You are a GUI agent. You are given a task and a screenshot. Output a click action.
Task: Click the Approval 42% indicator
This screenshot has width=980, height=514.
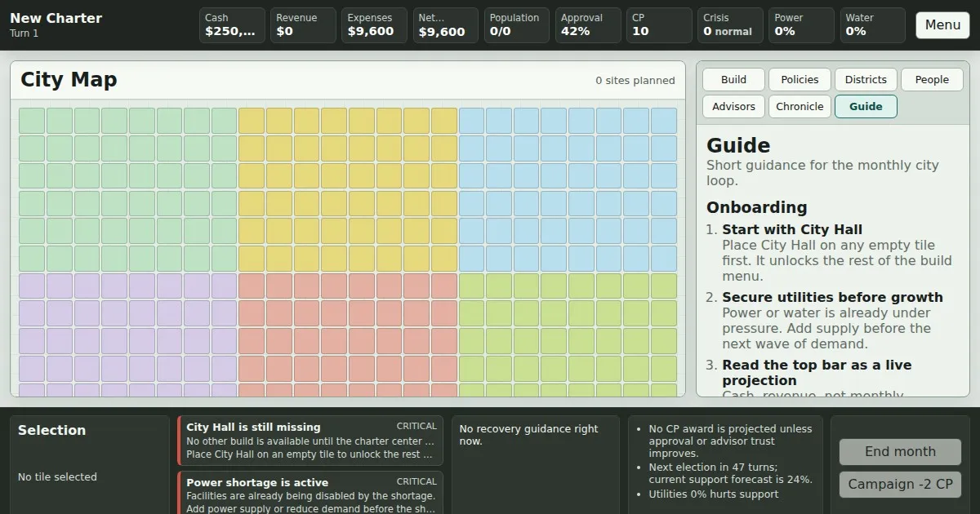[588, 25]
